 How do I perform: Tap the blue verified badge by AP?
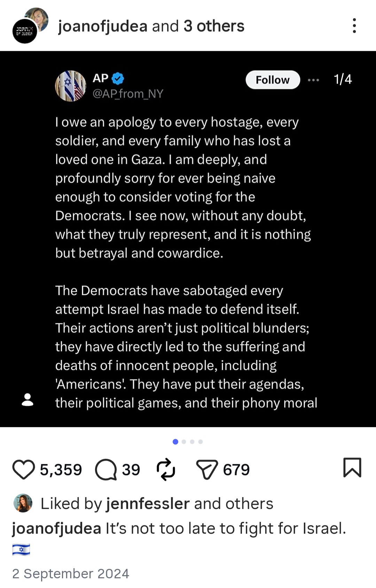click(x=118, y=78)
